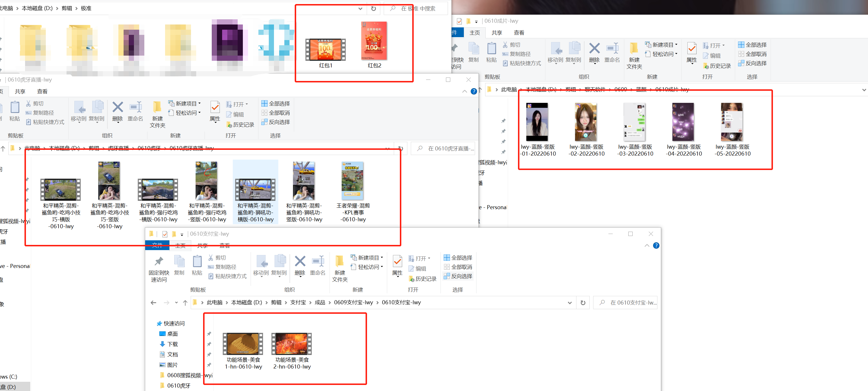This screenshot has height=391, width=868.
Task: Expand address dropdown in 极准 window
Action: point(360,8)
